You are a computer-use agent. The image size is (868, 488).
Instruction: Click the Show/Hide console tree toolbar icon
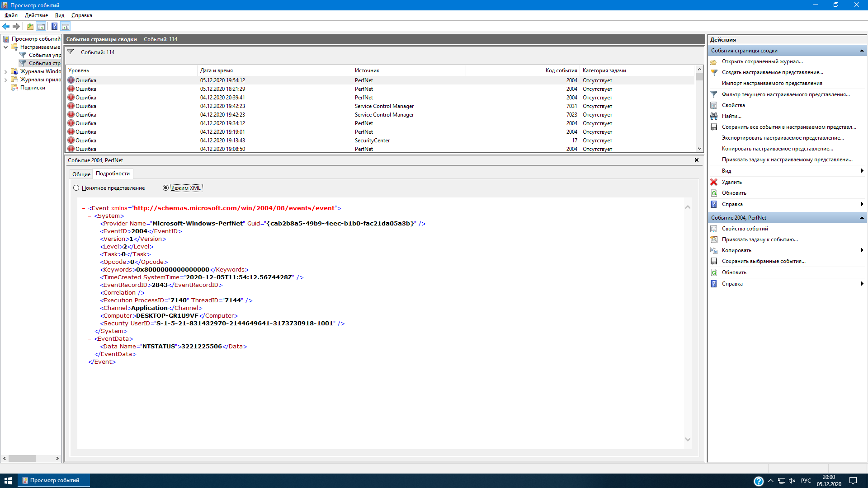click(41, 26)
